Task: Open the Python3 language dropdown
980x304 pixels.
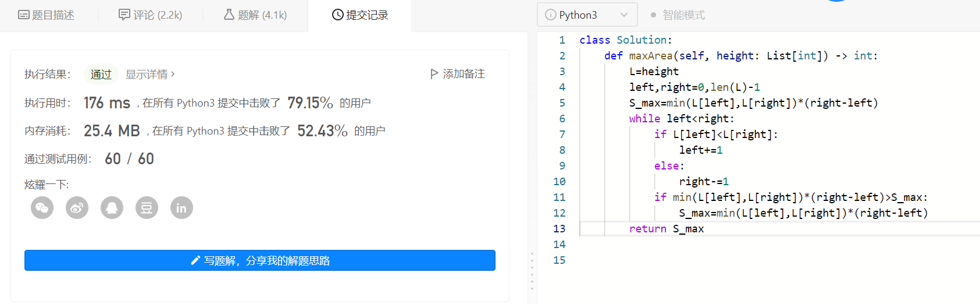Action: click(586, 15)
